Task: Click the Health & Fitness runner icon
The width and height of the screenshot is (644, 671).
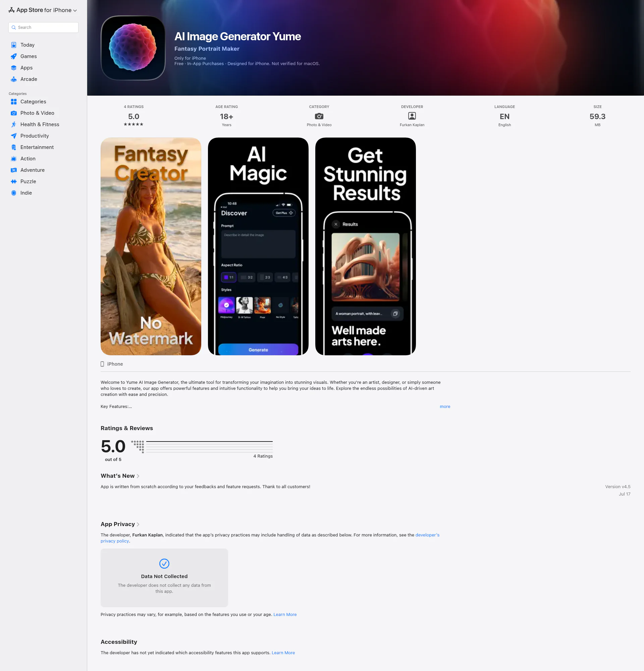Action: (x=14, y=124)
